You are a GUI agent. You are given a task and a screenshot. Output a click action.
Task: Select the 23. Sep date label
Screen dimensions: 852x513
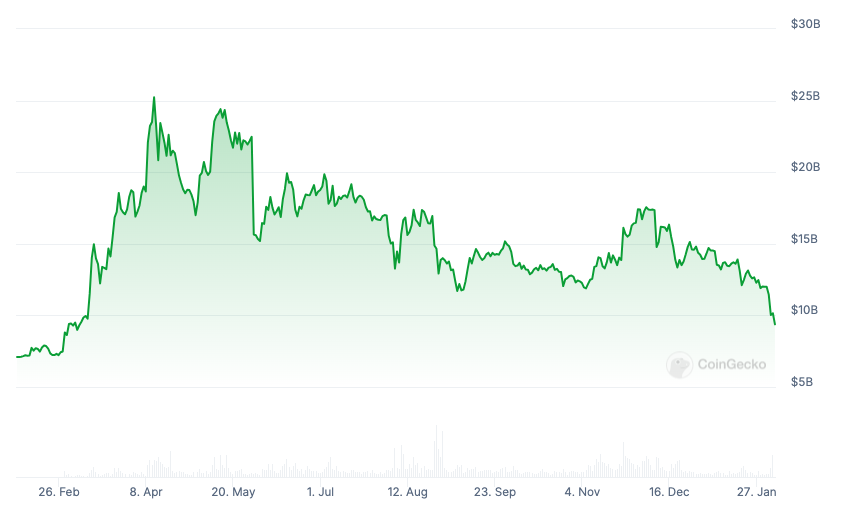495,492
